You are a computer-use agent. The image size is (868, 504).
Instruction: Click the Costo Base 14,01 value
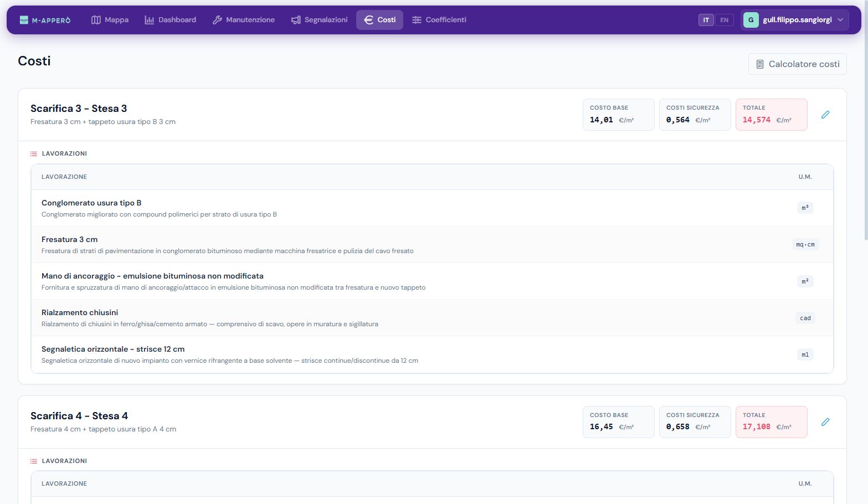coord(602,120)
